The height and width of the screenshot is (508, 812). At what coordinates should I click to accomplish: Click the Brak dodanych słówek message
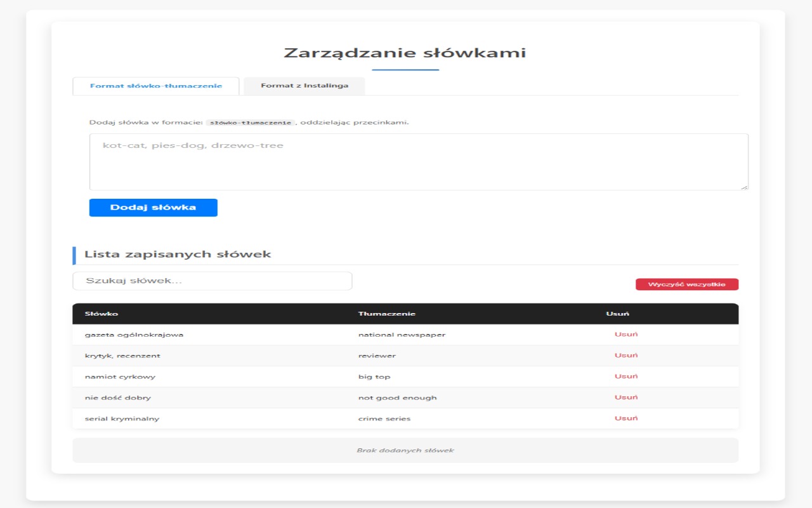pyautogui.click(x=406, y=450)
